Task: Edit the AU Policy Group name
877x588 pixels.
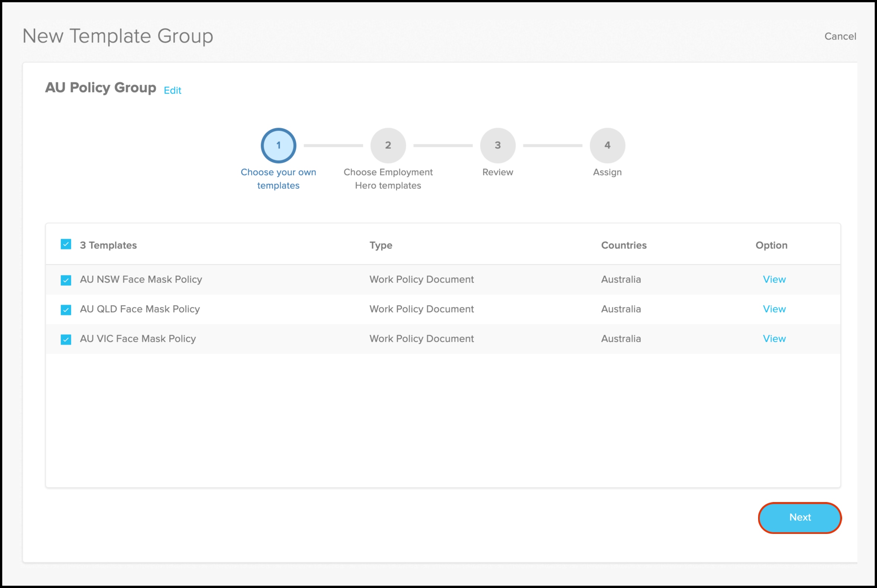Action: (x=173, y=90)
